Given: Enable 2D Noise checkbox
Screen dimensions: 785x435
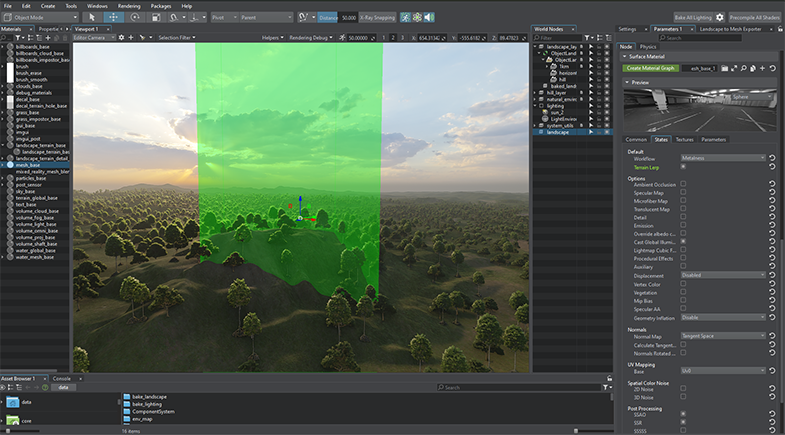Looking at the screenshot, I should (x=683, y=388).
